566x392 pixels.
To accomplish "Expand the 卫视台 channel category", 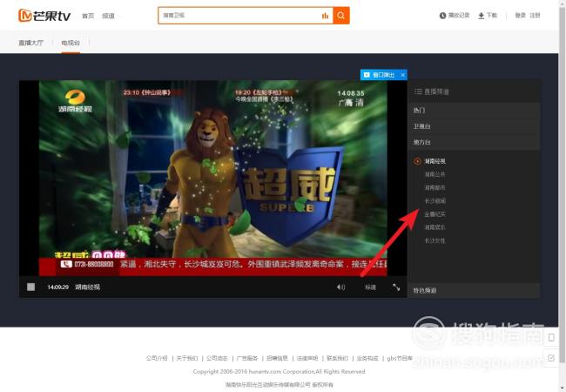I will [x=474, y=126].
